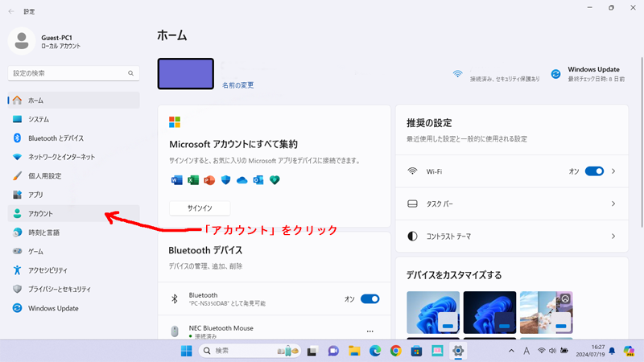Expand the Wi-Fi settings chevron
The width and height of the screenshot is (644, 362).
(x=613, y=171)
